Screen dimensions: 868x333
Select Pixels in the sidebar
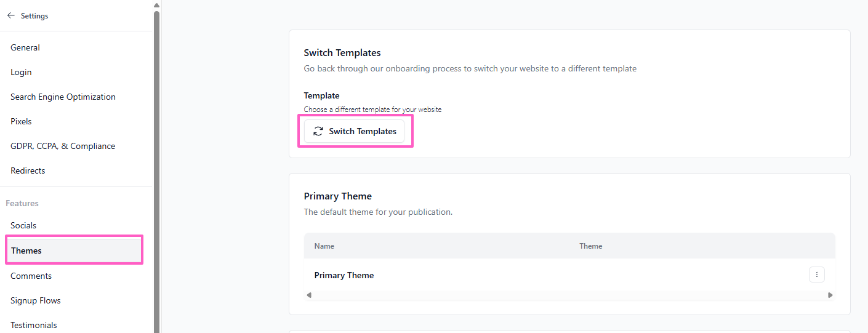coord(21,121)
